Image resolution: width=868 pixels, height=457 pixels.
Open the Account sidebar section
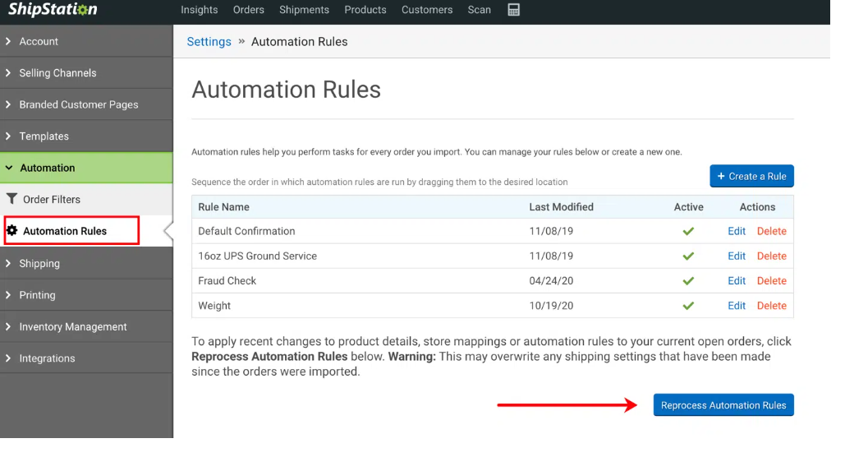(86, 41)
